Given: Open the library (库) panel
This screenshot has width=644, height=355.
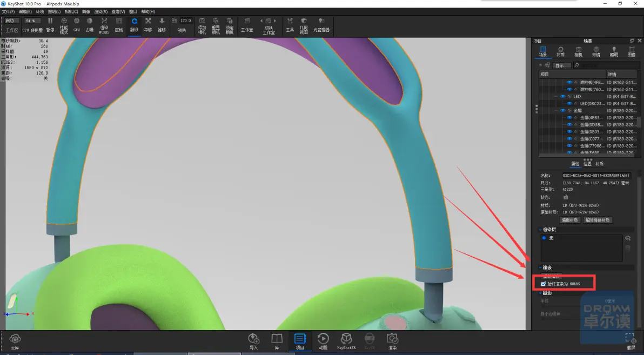Looking at the screenshot, I should coord(277,341).
